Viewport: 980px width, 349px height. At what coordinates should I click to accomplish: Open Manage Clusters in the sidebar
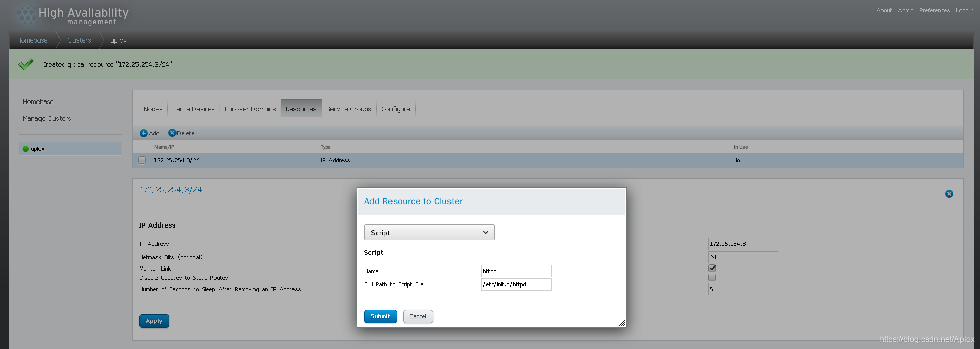[x=47, y=118]
